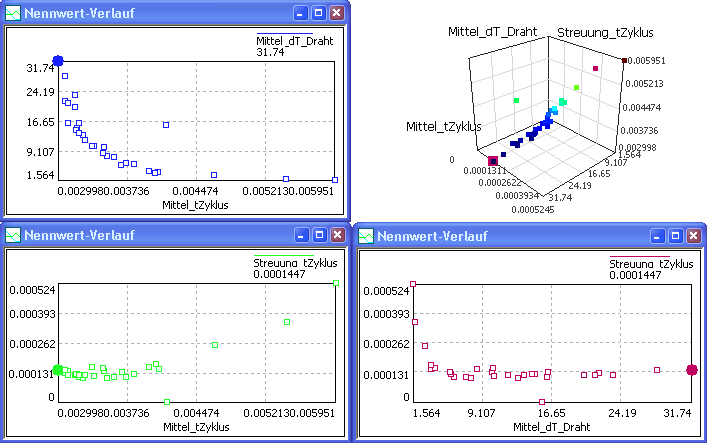
Task: Select the filled magenta marker in the pink chart
Action: 692,370
